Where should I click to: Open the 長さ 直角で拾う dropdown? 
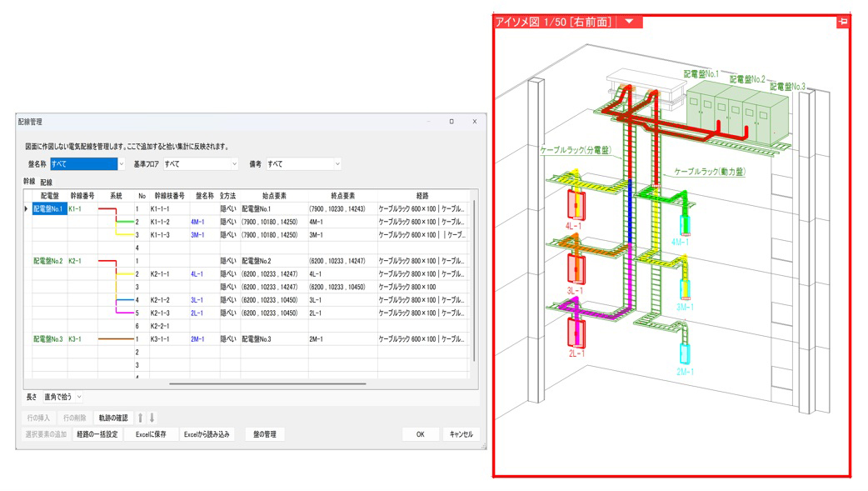78,398
